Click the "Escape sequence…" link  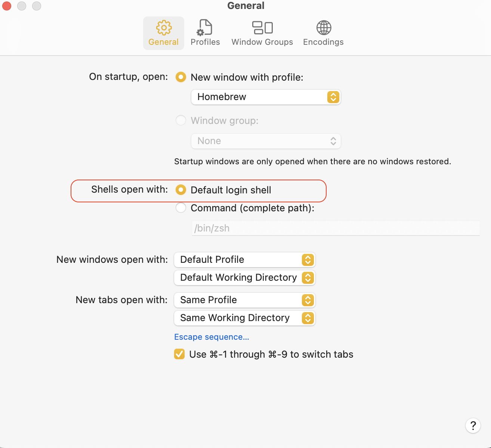(211, 337)
